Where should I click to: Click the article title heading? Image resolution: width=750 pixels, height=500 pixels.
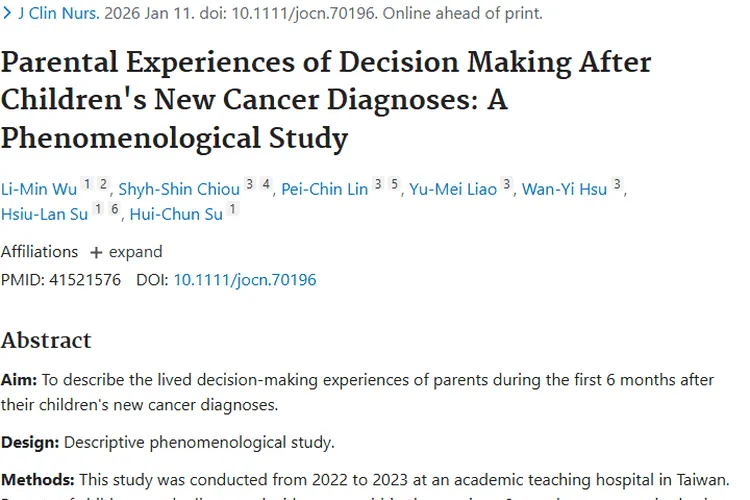pyautogui.click(x=325, y=99)
